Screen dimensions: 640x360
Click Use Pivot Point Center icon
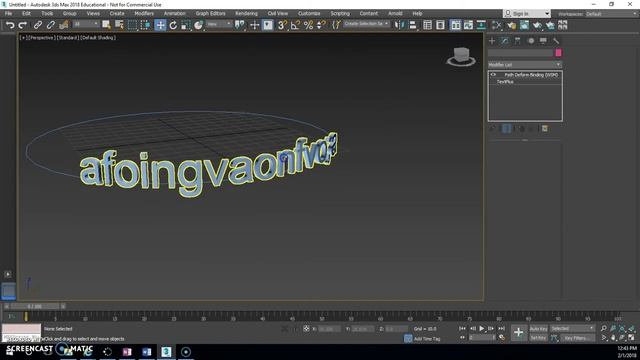(240, 25)
